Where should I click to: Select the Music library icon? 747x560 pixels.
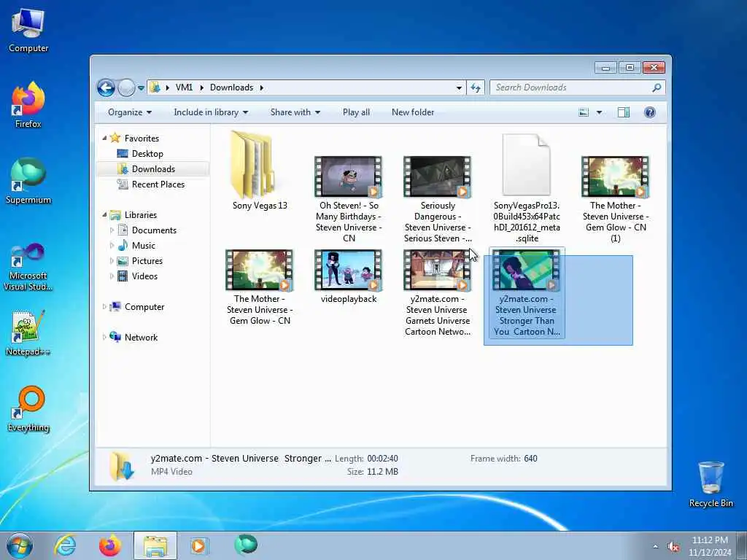[123, 246]
